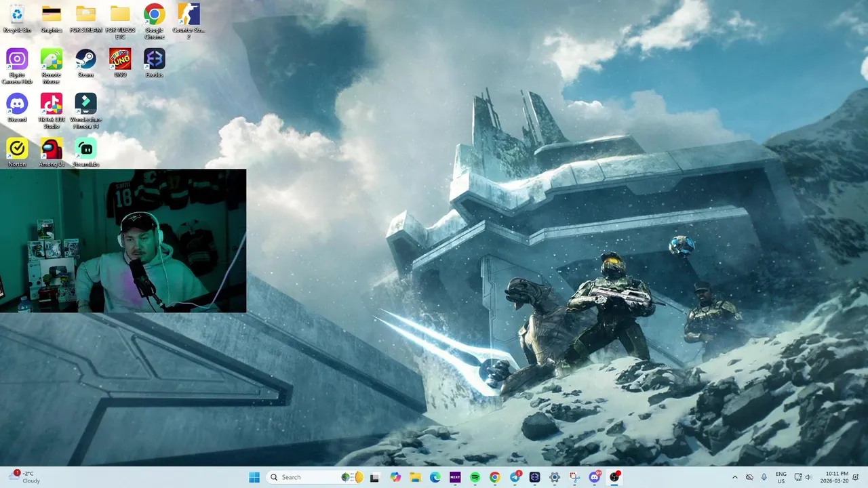The width and height of the screenshot is (868, 488).
Task: Switch to Chrome on the taskbar
Action: 495,477
